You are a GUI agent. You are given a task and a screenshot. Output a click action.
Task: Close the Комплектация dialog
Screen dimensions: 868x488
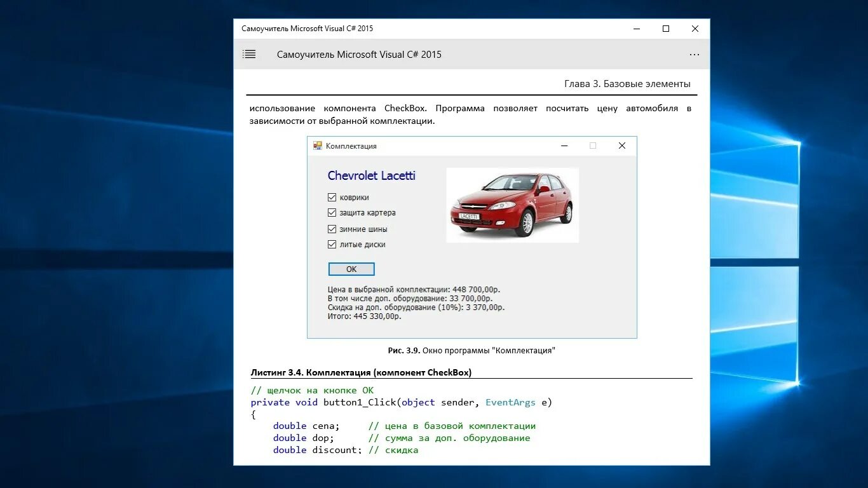[622, 146]
